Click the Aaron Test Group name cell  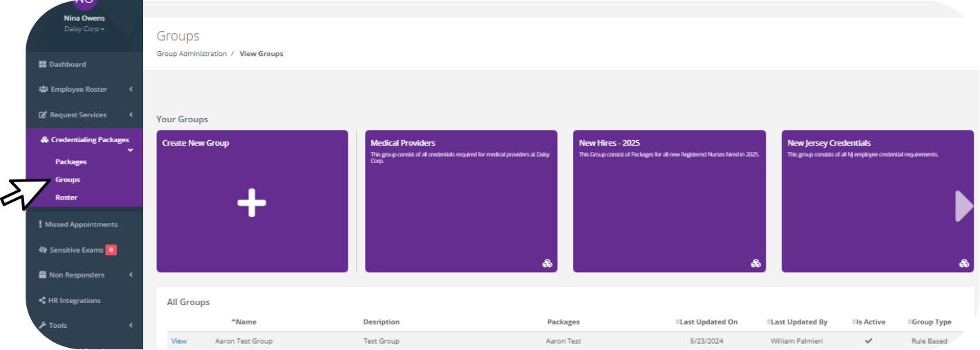click(244, 341)
